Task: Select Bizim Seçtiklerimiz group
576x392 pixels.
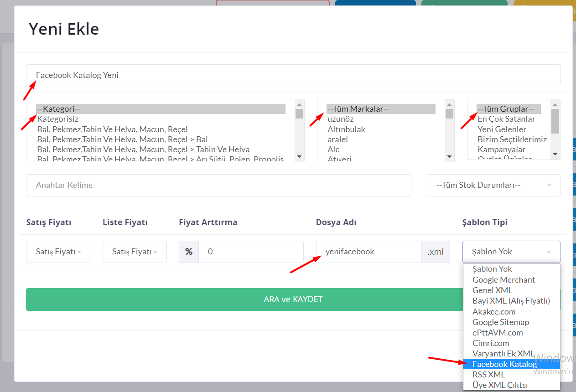Action: (512, 139)
